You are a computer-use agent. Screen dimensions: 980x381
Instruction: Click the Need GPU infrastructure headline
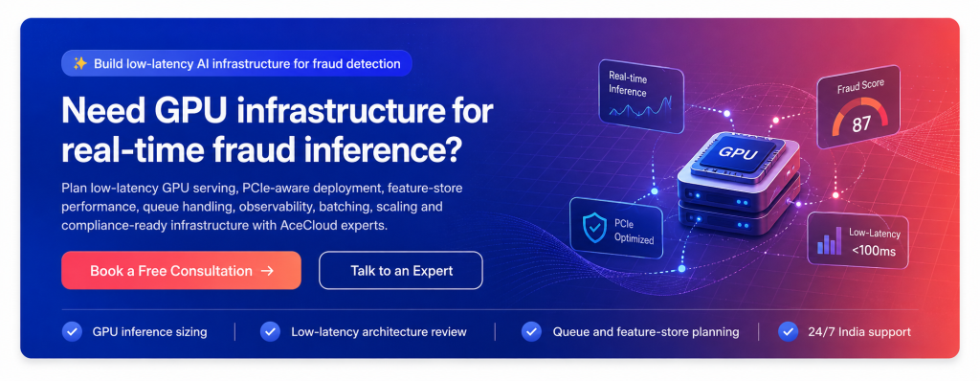pyautogui.click(x=278, y=130)
